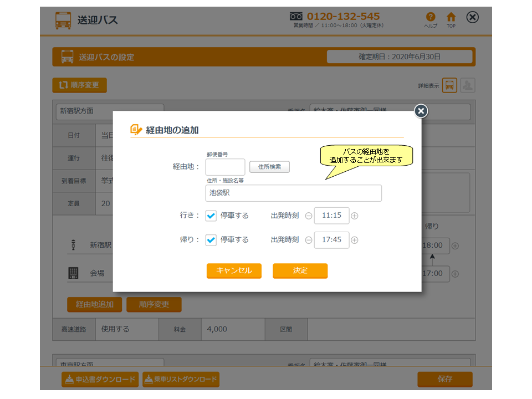Decrease the 行き departure time with the minus icon
The width and height of the screenshot is (532, 399).
309,216
